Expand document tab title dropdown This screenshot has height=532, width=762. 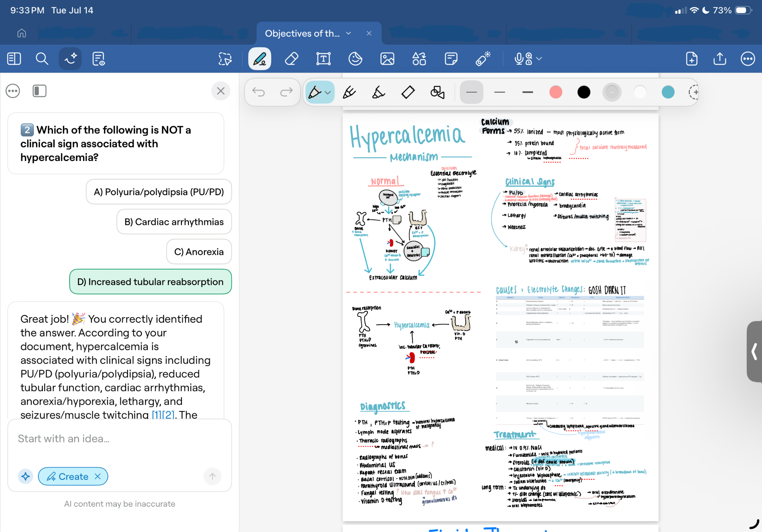(x=349, y=33)
